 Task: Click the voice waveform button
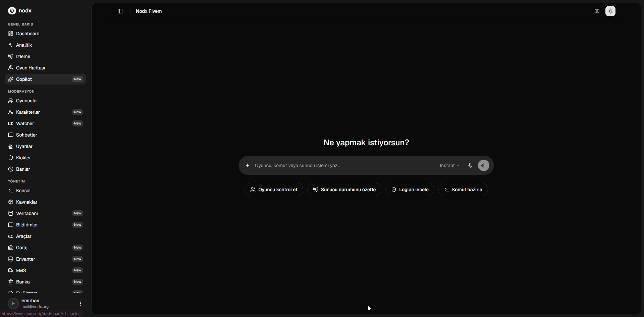click(x=484, y=165)
